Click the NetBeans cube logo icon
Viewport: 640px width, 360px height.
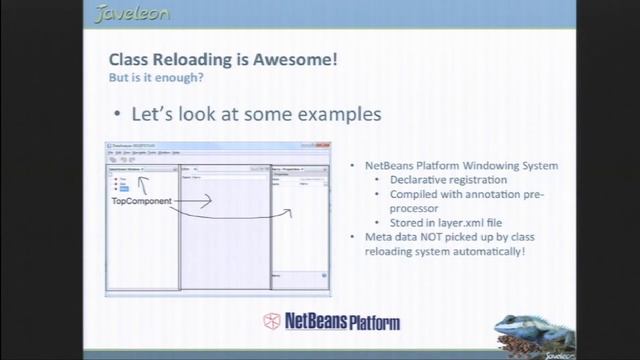(x=272, y=321)
